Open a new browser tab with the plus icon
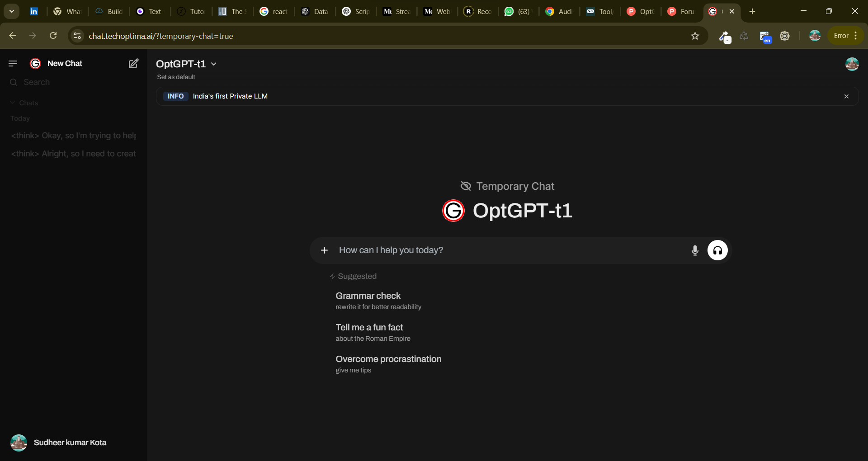This screenshot has height=461, width=868. point(752,11)
